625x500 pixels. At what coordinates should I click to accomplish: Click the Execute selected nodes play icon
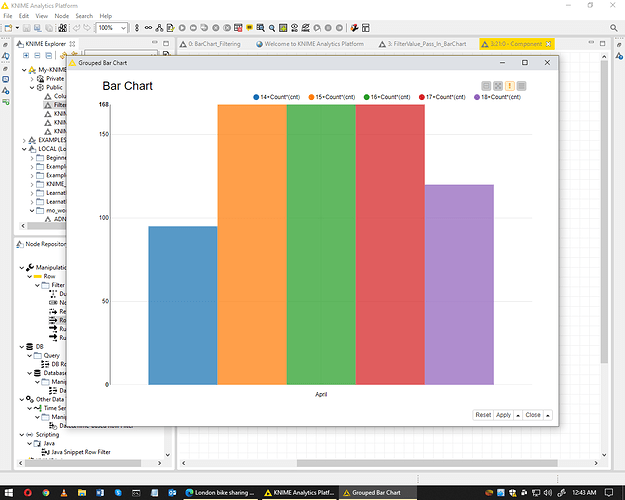182,28
